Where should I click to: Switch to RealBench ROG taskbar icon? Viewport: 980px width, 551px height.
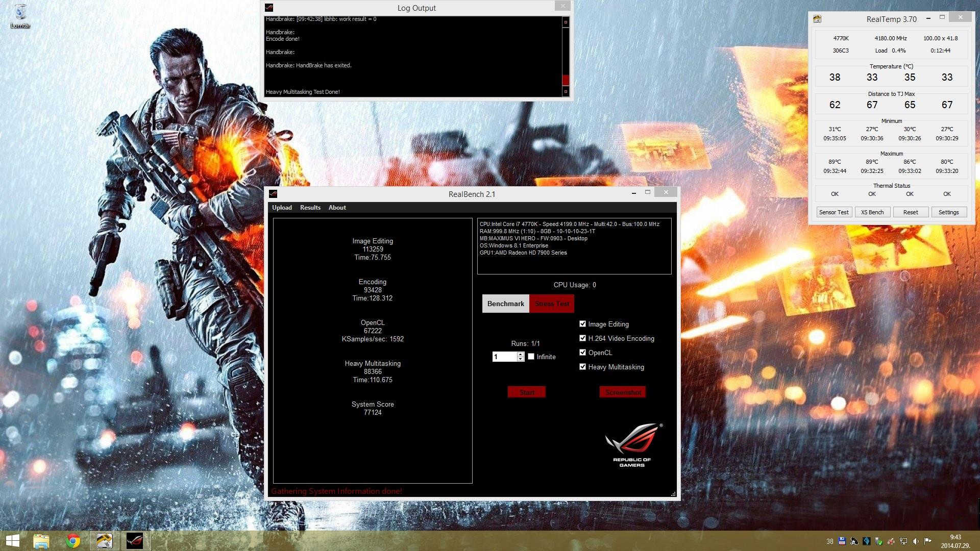(135, 541)
